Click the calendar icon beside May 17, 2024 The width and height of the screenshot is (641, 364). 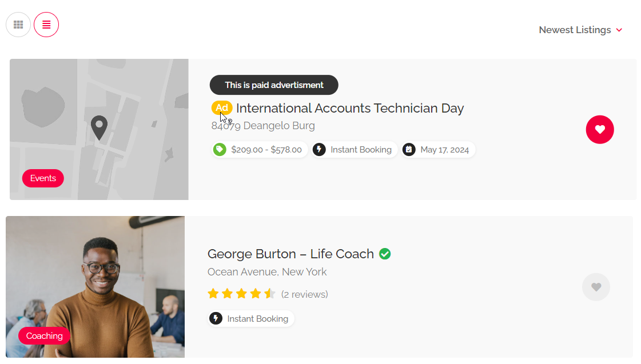[409, 150]
